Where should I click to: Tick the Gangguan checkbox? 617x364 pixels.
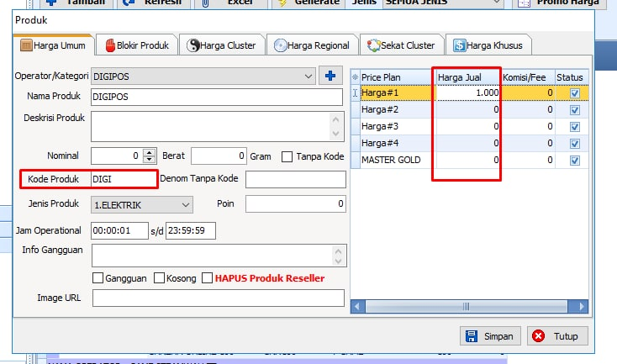pyautogui.click(x=98, y=278)
